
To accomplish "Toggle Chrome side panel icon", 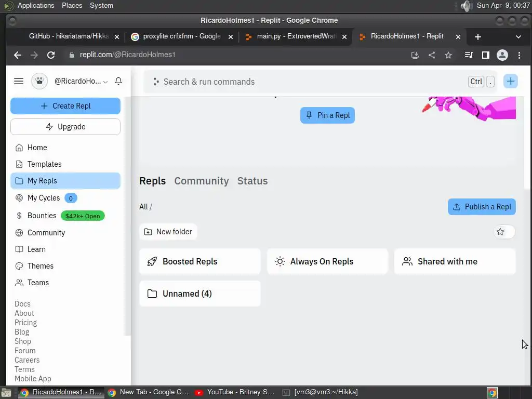I will pyautogui.click(x=486, y=55).
